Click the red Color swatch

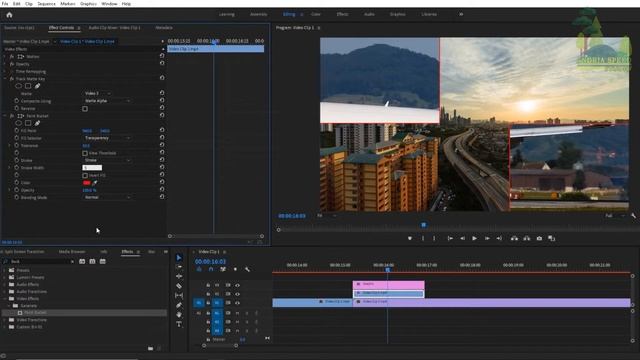pos(87,183)
